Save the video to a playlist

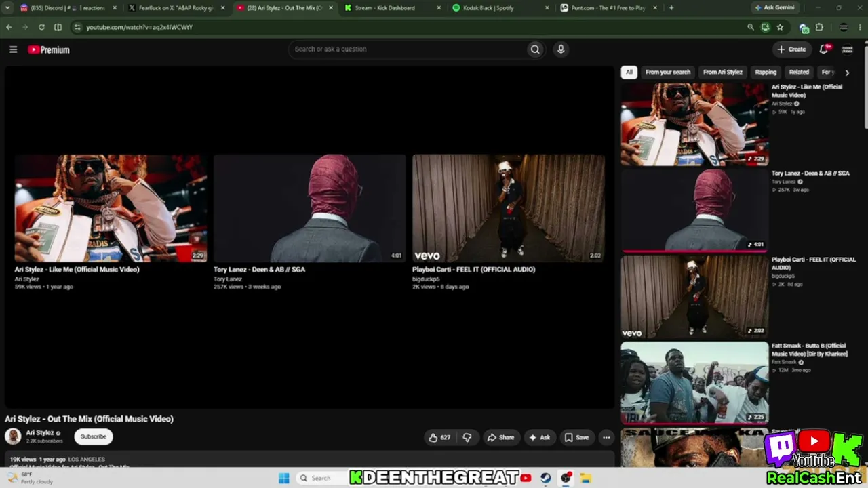point(577,437)
